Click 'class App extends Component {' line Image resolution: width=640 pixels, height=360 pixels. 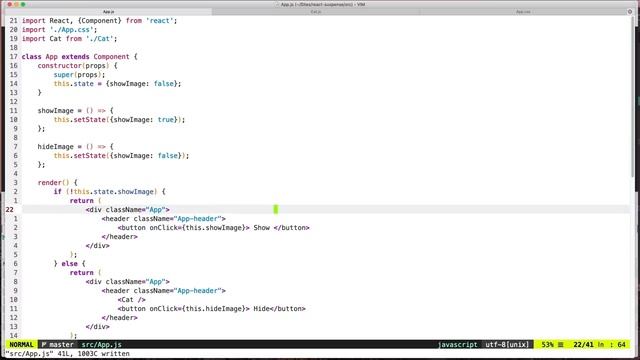click(x=80, y=56)
